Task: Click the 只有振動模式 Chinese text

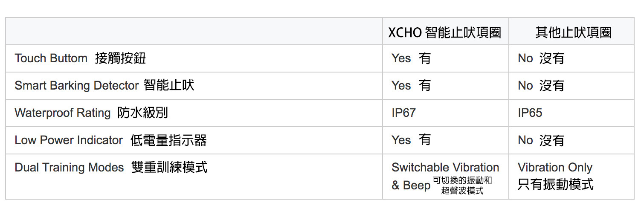Action: 555,184
